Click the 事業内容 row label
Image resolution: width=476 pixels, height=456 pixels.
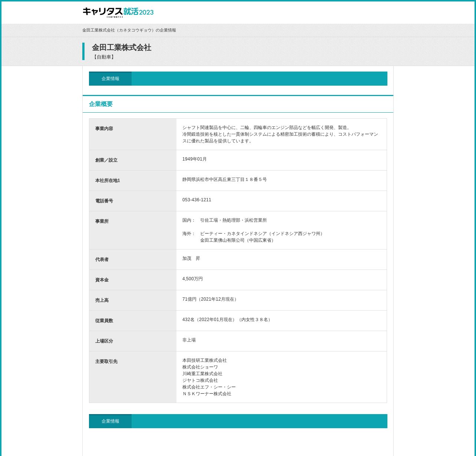(104, 129)
